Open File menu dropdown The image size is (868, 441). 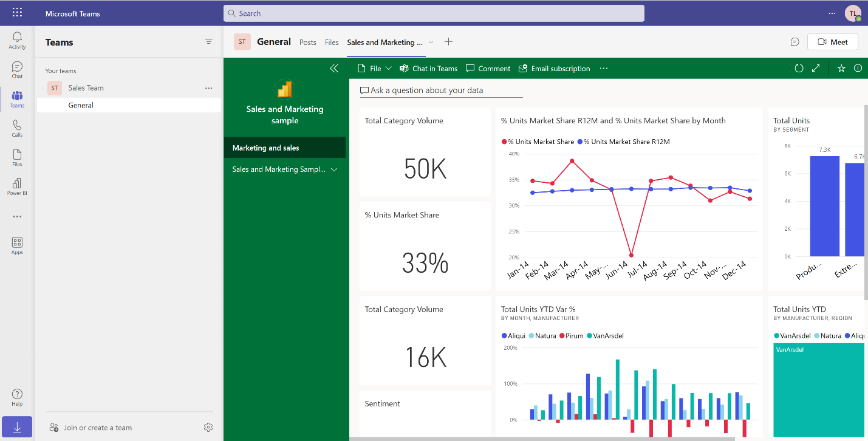(x=374, y=69)
